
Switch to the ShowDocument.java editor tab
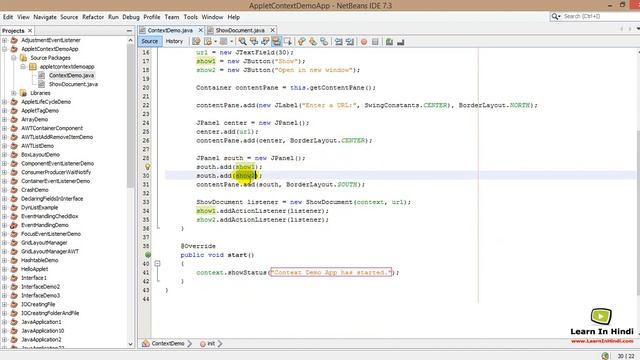point(240,30)
